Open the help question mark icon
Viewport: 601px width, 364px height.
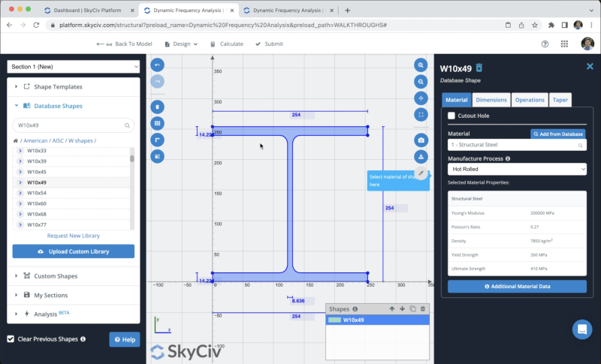545,44
